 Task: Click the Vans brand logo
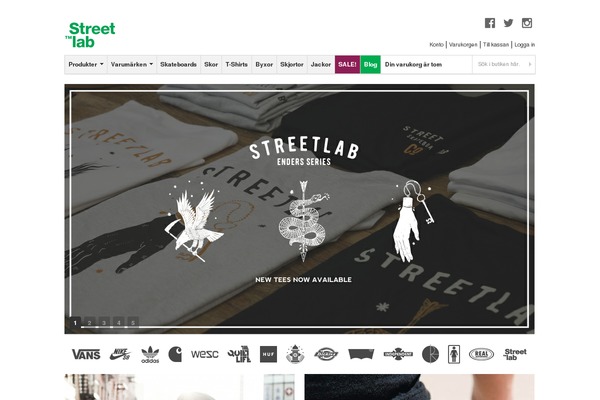click(x=86, y=354)
